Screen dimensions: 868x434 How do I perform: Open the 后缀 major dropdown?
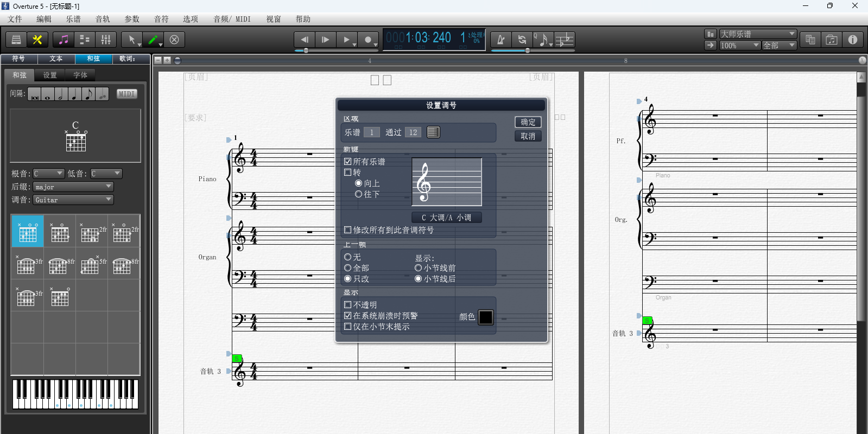[73, 187]
